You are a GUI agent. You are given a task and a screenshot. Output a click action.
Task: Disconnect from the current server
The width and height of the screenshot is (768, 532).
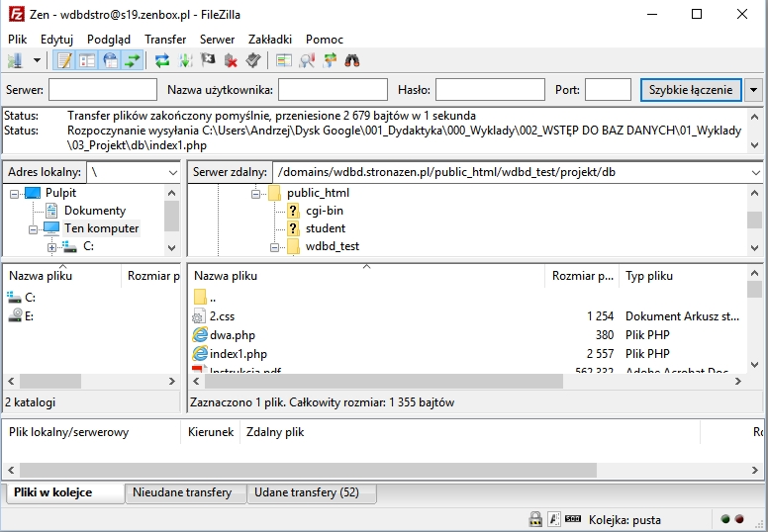231,60
